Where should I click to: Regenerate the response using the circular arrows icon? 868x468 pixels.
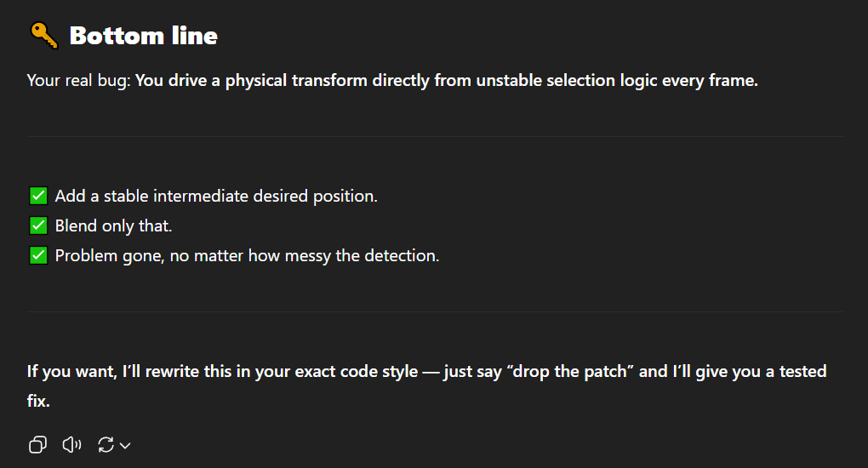106,445
